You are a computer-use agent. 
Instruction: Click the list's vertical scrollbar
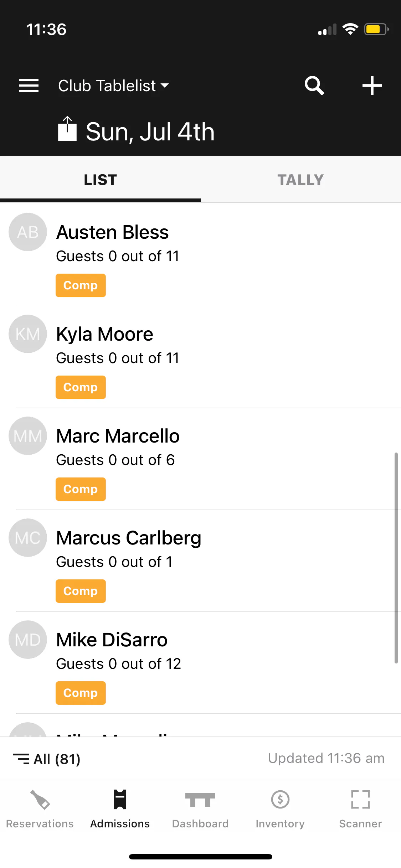tap(396, 558)
